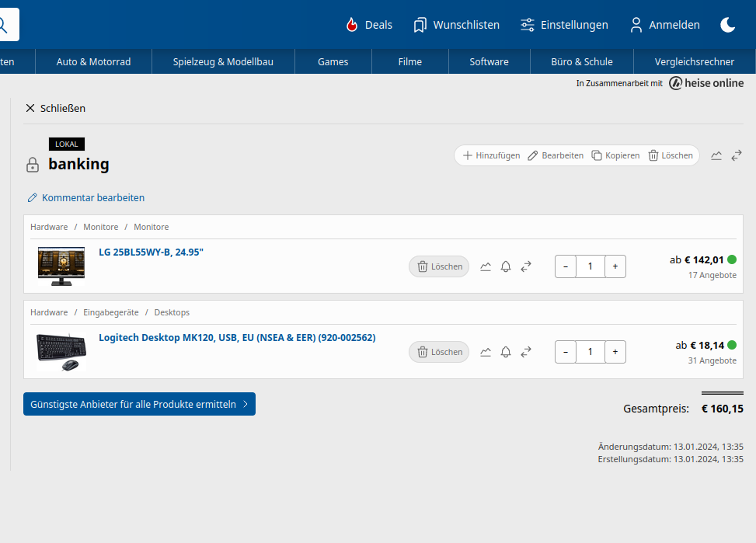This screenshot has width=756, height=543.
Task: Open LG 25BL55WY-B product link
Action: tap(151, 252)
